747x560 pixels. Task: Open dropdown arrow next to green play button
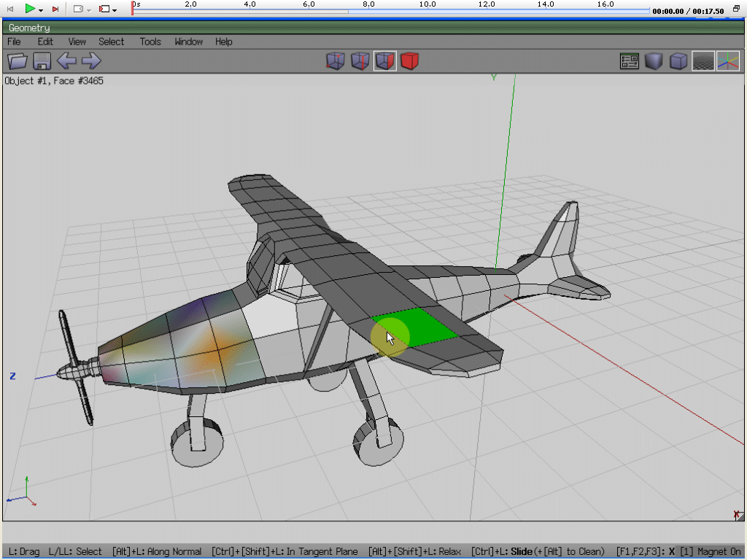pyautogui.click(x=41, y=9)
